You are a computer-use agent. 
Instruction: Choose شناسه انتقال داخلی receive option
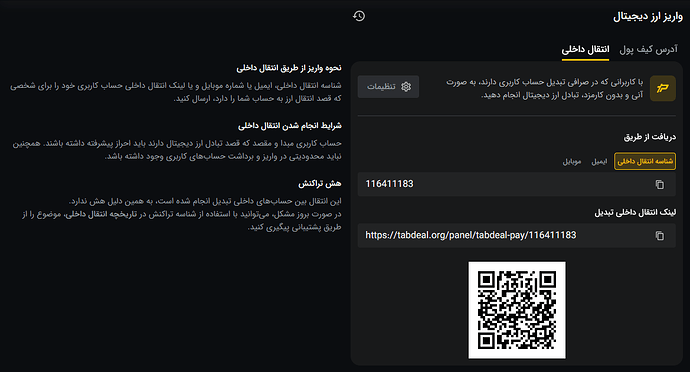pos(645,162)
